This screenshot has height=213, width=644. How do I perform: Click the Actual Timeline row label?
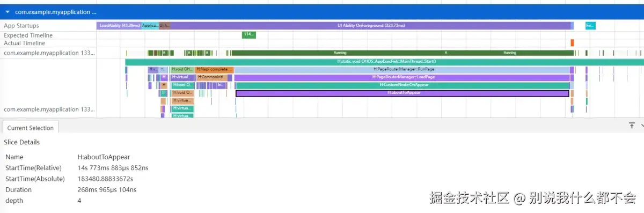(25, 43)
